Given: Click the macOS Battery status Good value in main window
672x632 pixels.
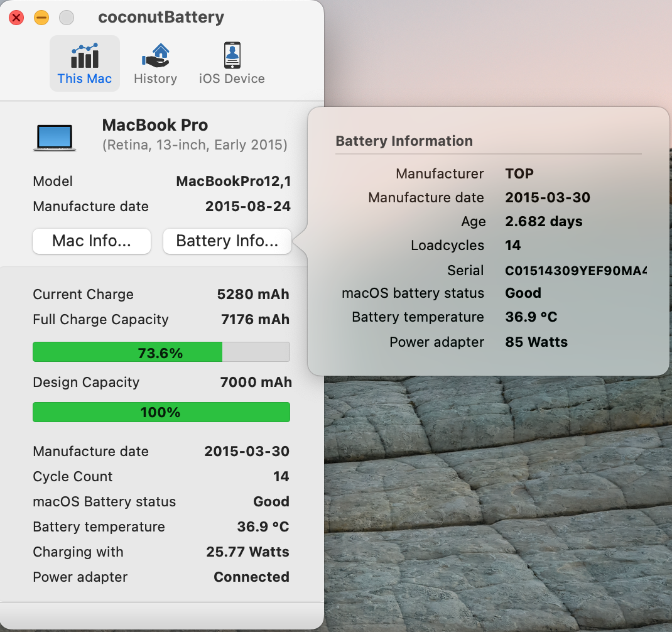Looking at the screenshot, I should (271, 502).
